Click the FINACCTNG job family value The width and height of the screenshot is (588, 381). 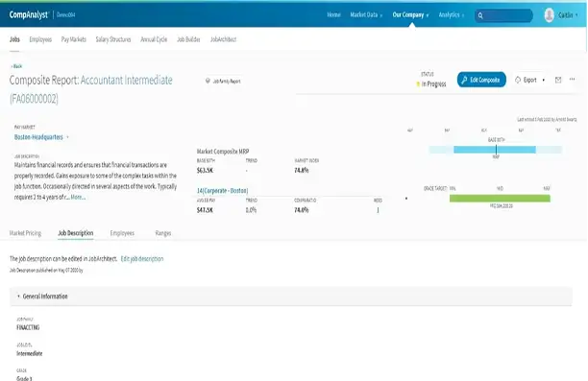coord(28,327)
